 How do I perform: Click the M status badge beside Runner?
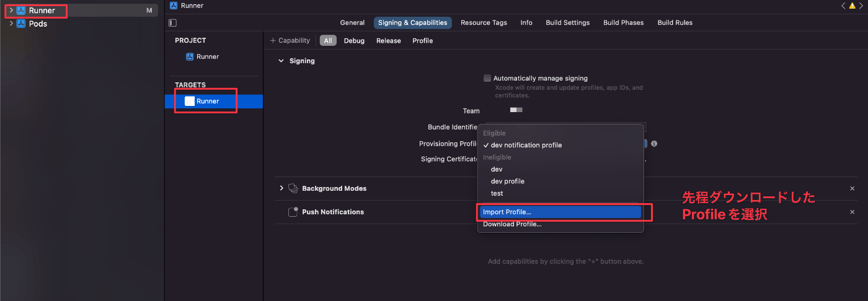point(149,11)
